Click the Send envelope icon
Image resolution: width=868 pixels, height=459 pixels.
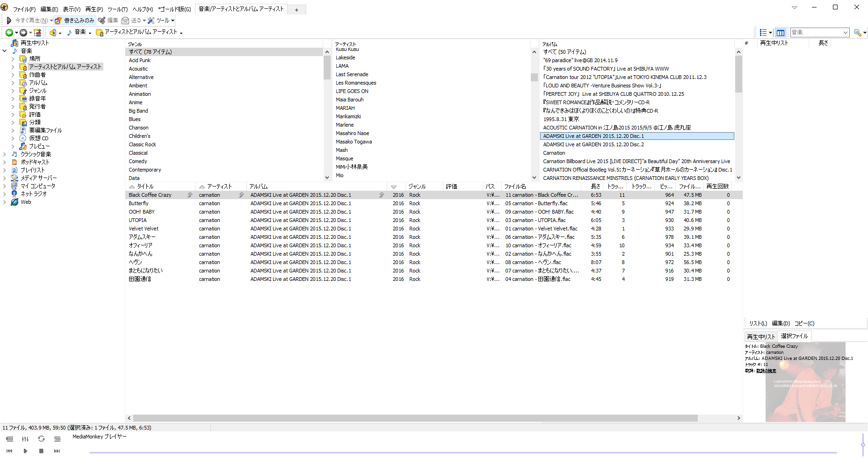[x=125, y=21]
